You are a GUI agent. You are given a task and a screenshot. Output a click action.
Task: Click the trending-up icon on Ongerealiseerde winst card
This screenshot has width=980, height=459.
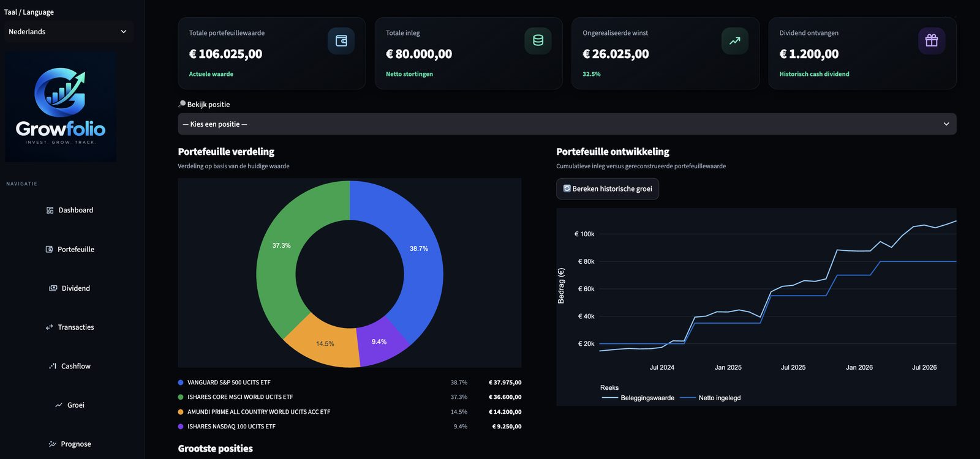pyautogui.click(x=734, y=41)
